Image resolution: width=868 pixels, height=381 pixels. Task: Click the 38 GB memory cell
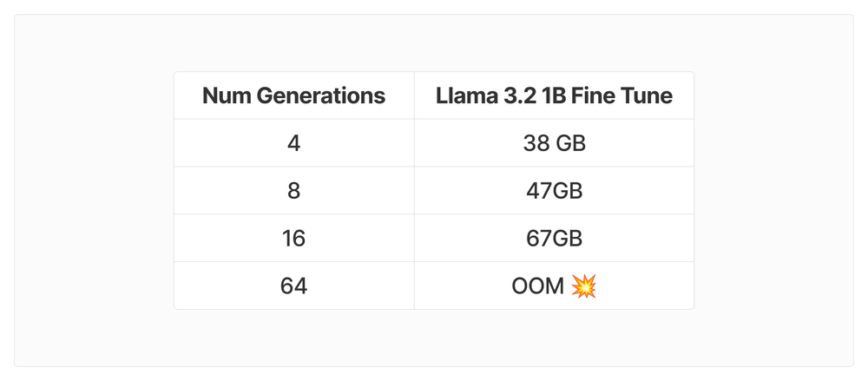point(554,143)
